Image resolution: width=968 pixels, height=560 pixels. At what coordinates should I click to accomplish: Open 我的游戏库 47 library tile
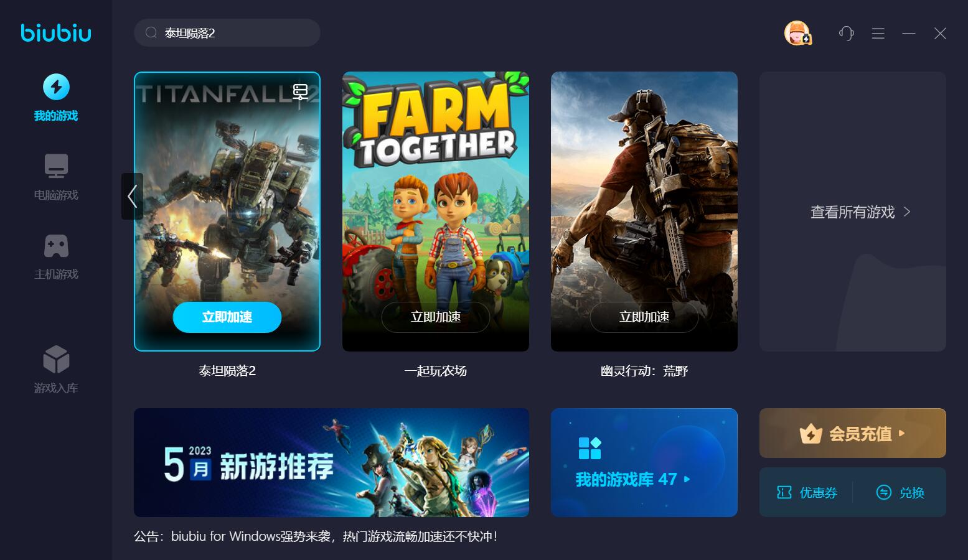pyautogui.click(x=644, y=462)
